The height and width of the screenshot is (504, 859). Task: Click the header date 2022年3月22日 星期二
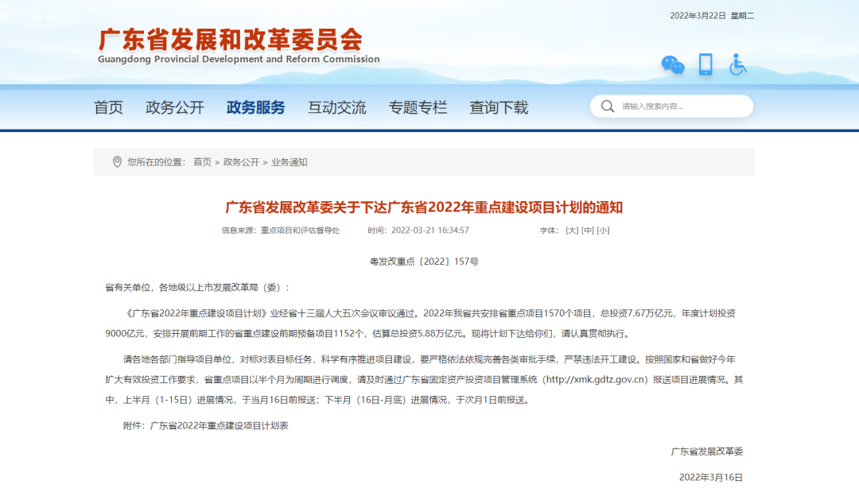pos(712,16)
